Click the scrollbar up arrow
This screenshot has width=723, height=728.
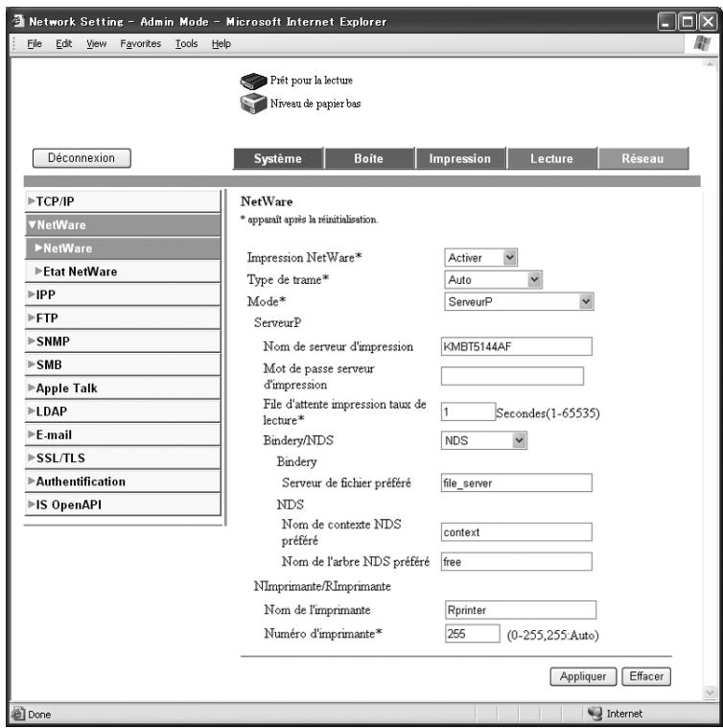tap(710, 65)
